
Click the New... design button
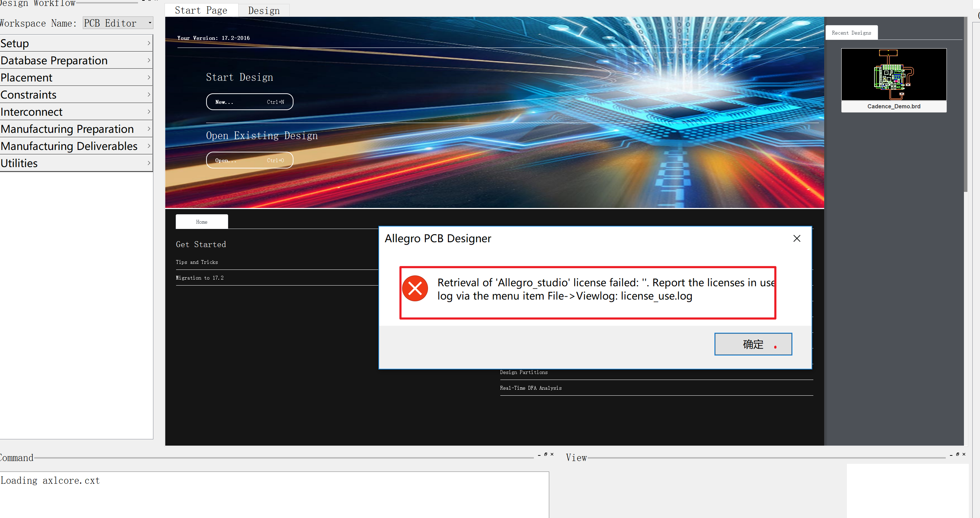(x=249, y=102)
